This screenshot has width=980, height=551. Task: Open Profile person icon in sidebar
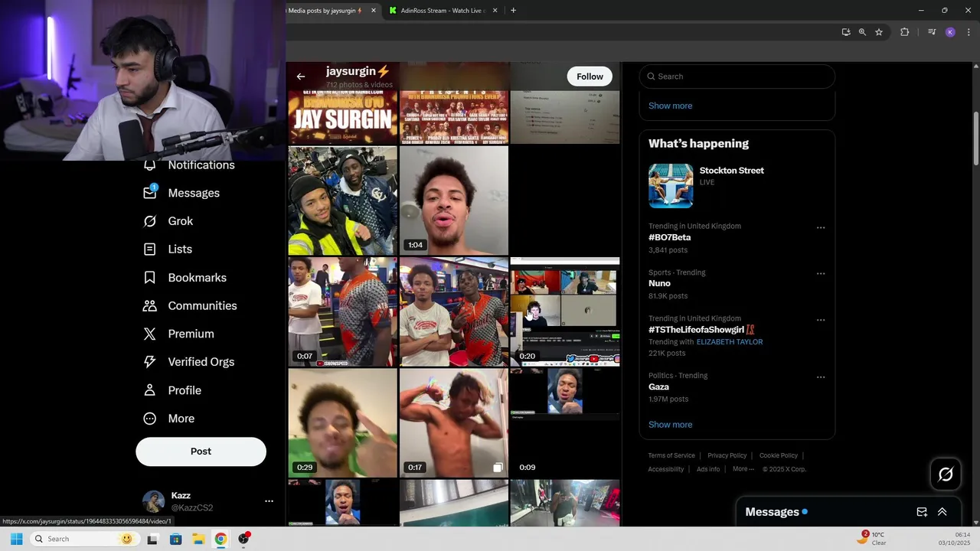[150, 390]
